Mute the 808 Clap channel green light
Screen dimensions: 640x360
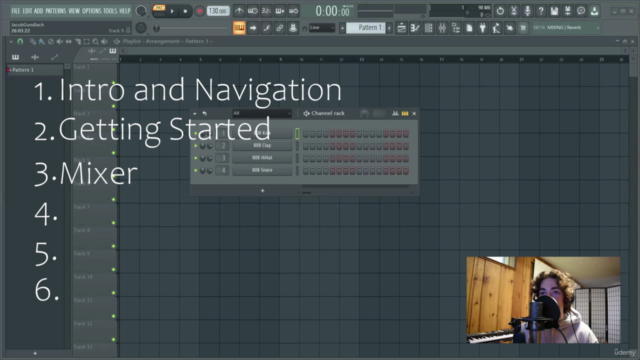196,146
